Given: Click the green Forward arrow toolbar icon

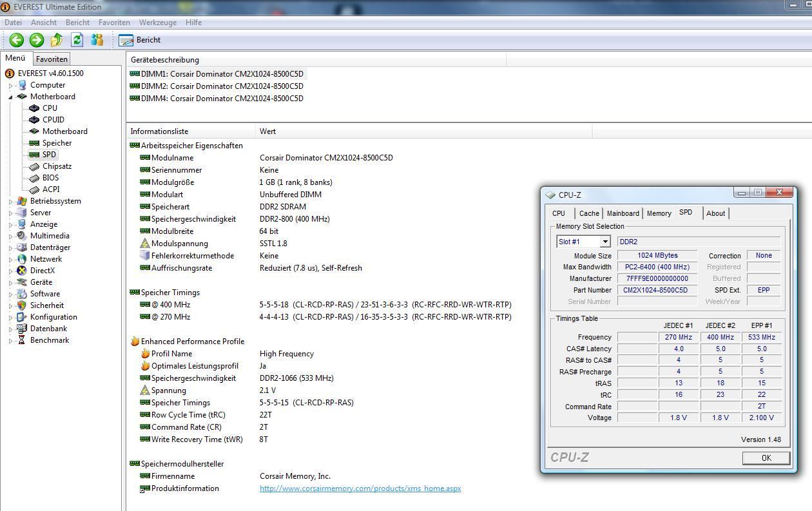Looking at the screenshot, I should [x=37, y=40].
